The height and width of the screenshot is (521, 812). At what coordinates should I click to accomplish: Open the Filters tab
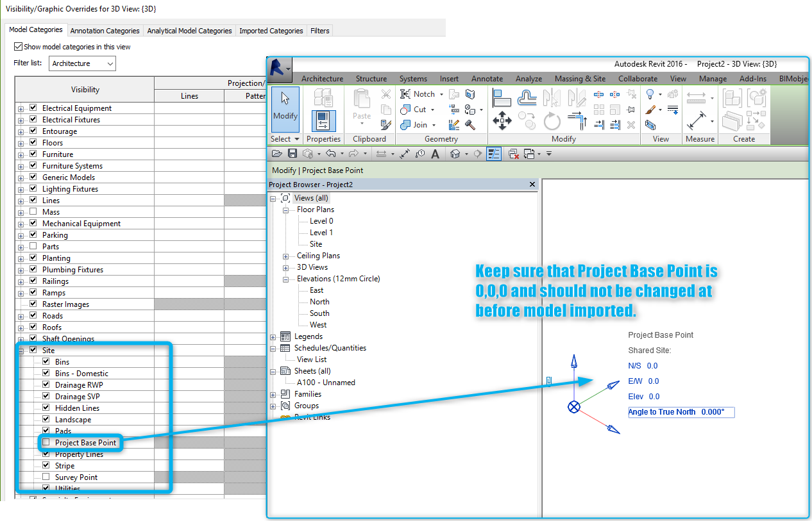[x=319, y=31]
